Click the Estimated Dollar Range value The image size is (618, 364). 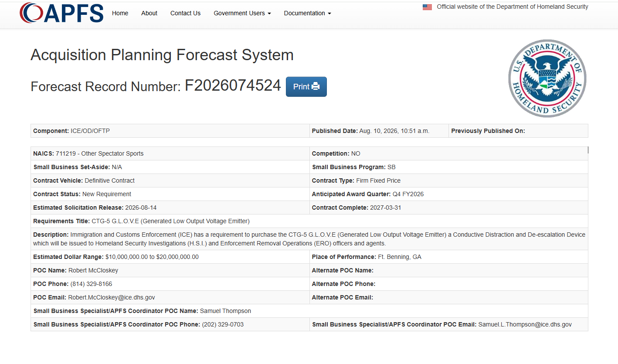click(152, 257)
